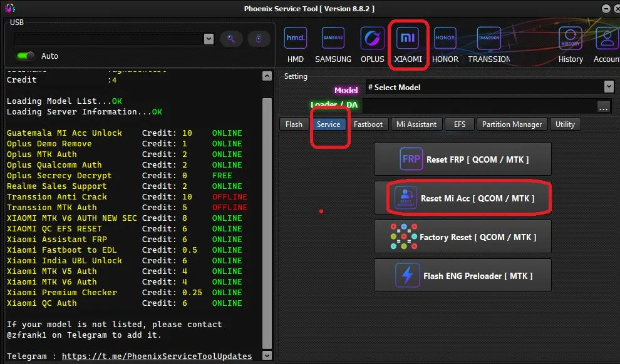Click the device icon next to the key icon

[259, 39]
